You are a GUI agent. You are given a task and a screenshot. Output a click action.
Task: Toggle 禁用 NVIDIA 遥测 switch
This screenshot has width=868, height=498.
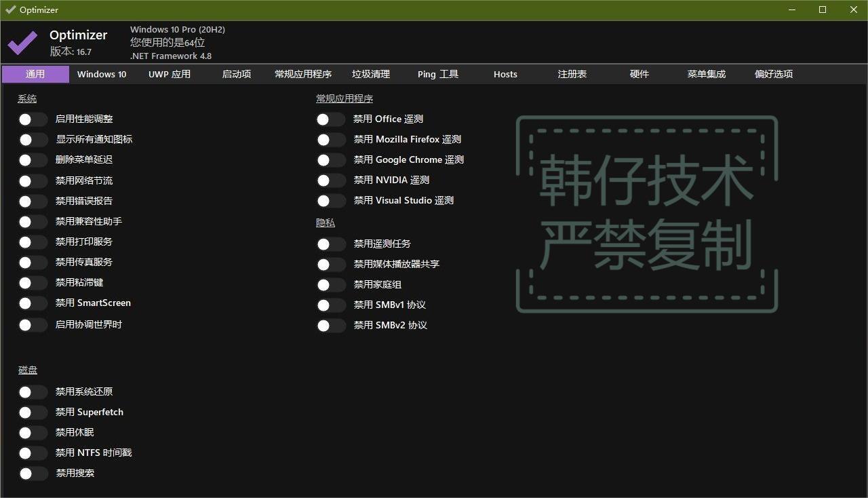(x=331, y=180)
